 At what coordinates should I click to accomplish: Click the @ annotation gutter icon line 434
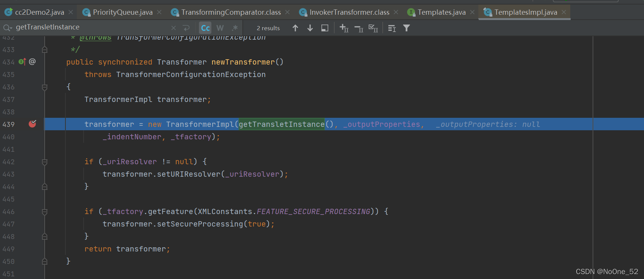coord(32,62)
